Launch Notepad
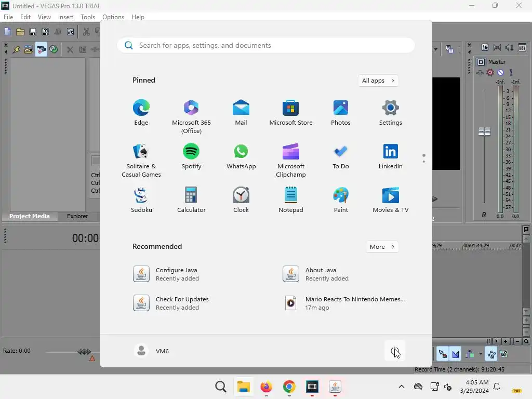Screen dimensions: 532x399 pos(291,200)
